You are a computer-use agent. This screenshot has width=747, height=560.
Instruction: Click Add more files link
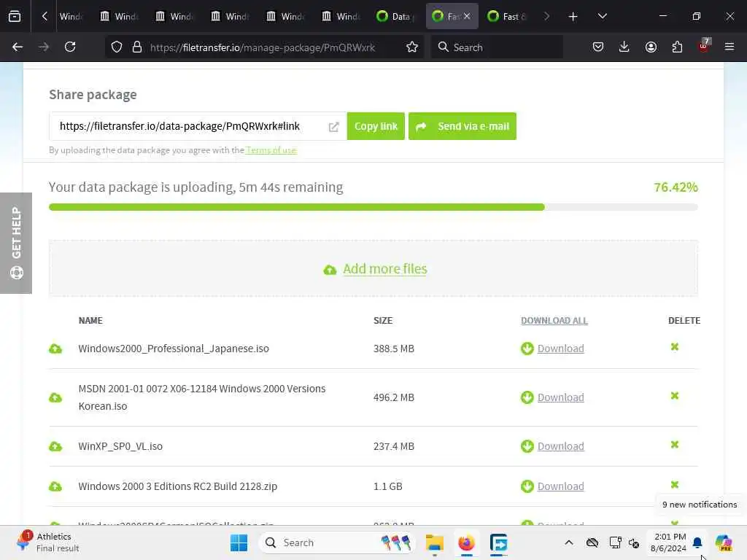[x=385, y=269]
